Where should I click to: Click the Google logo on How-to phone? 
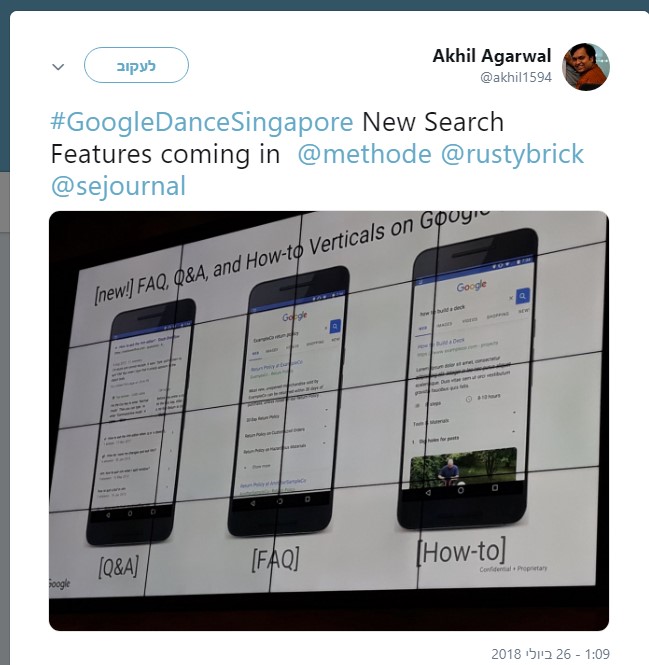471,286
